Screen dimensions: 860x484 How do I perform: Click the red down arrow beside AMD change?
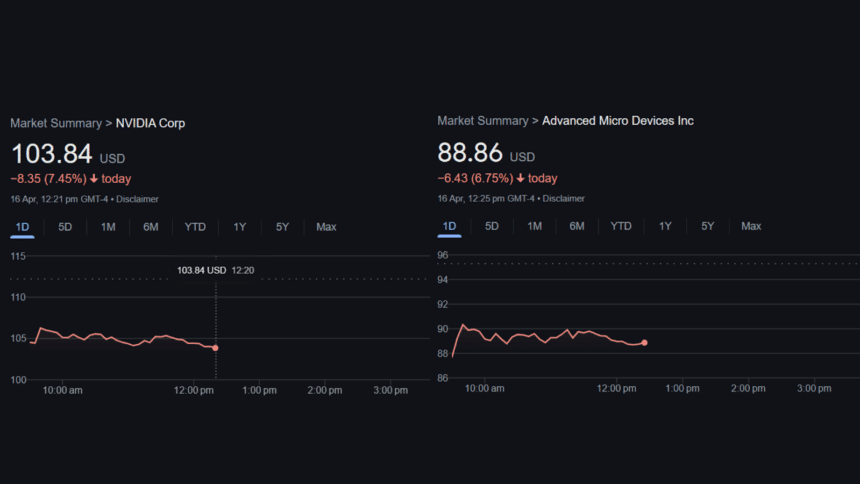[520, 178]
